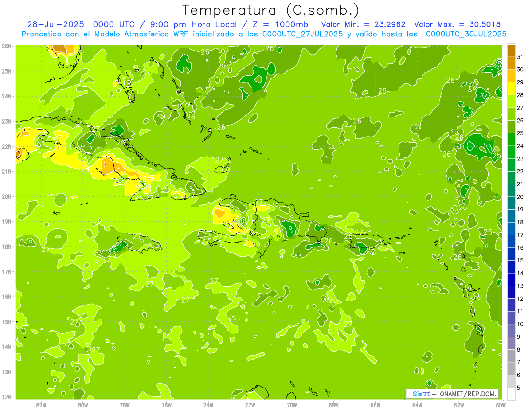Click the "18N" latitude axis label
The image size is (532, 411).
click(x=7, y=247)
